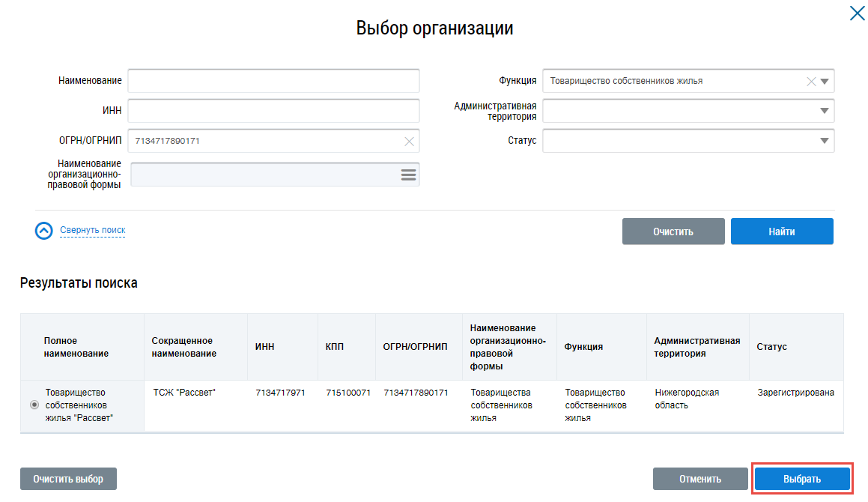Clear the Функция selection with X icon

[x=810, y=82]
